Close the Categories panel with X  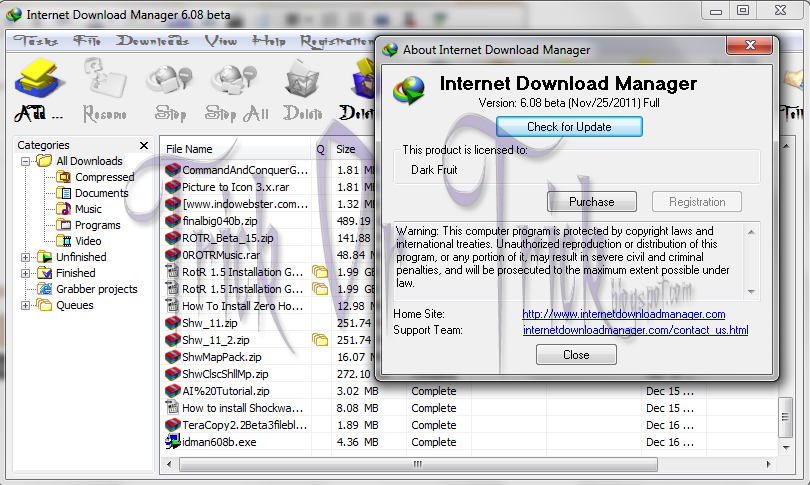[144, 146]
